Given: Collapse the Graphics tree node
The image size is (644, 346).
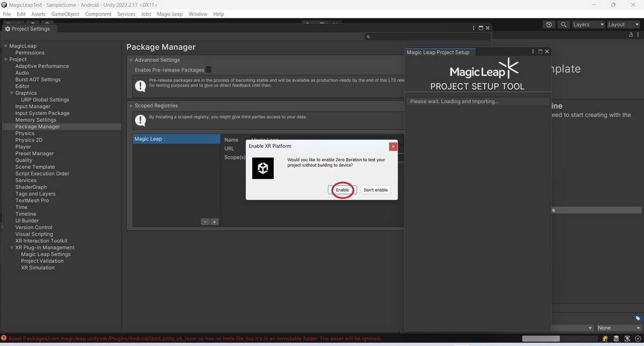Looking at the screenshot, I should pyautogui.click(x=12, y=93).
